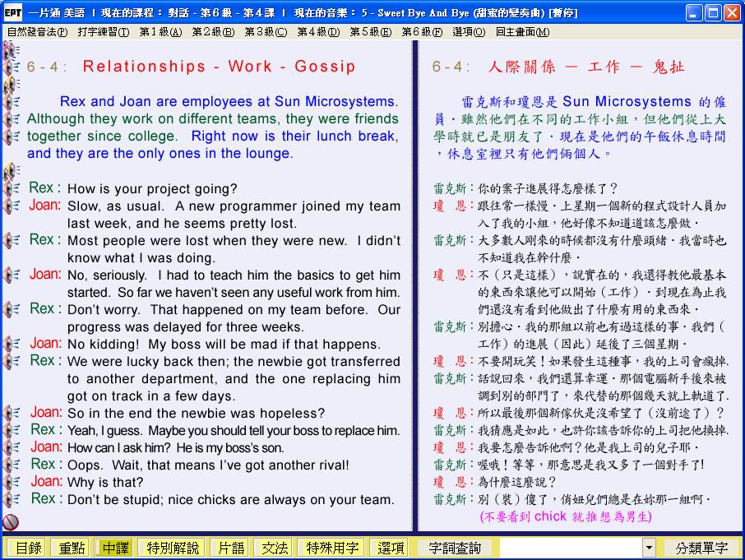Play audio for 'No kidding! My boss' line

click(x=12, y=345)
